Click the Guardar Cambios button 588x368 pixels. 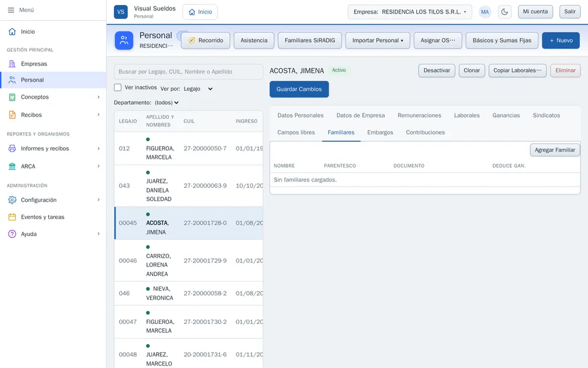coord(299,90)
